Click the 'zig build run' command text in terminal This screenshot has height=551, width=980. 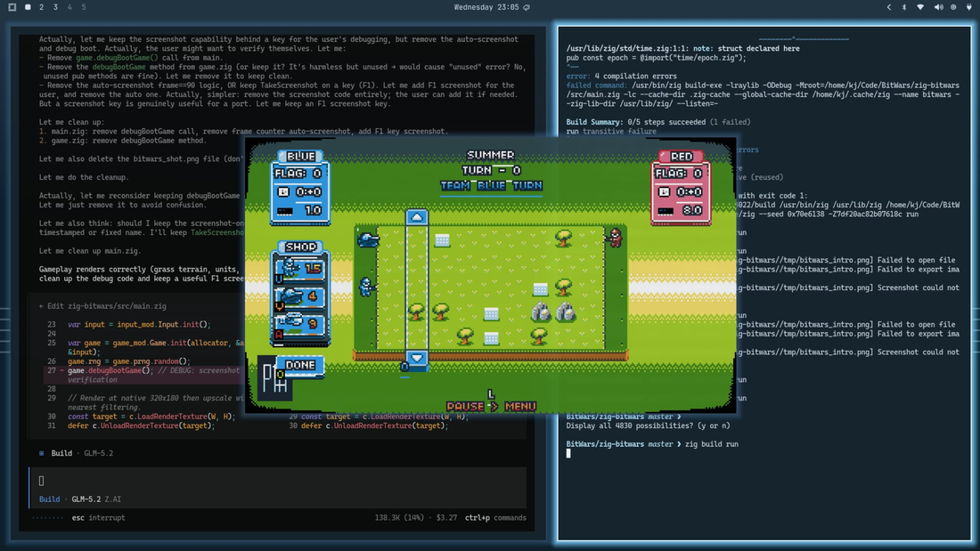(711, 444)
